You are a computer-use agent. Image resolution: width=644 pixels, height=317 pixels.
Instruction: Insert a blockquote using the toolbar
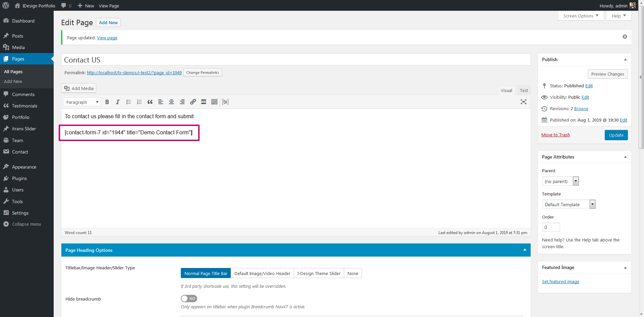(150, 102)
